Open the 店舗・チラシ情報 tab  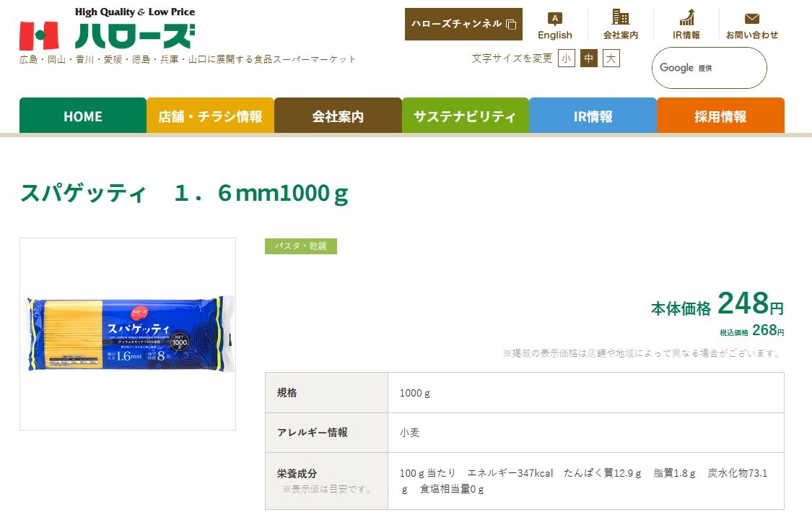click(x=210, y=116)
